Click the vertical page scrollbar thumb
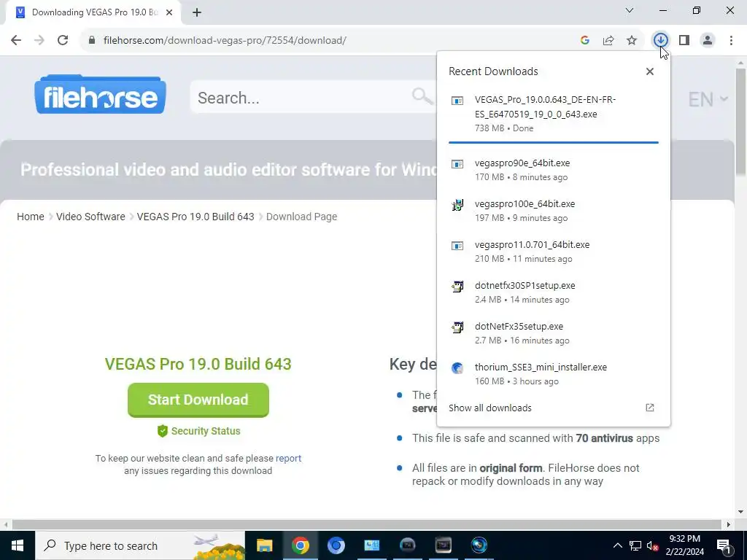The image size is (747, 560). point(740,122)
